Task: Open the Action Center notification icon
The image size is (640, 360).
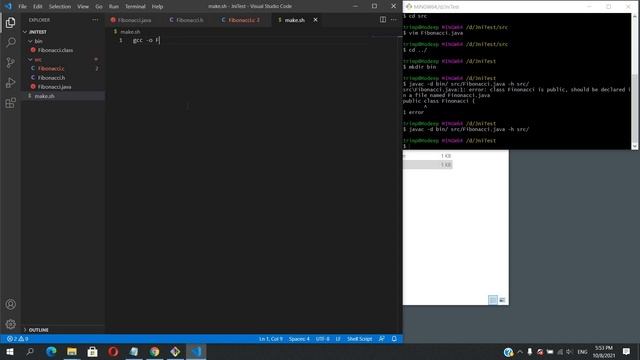Action: pyautogui.click(x=626, y=351)
